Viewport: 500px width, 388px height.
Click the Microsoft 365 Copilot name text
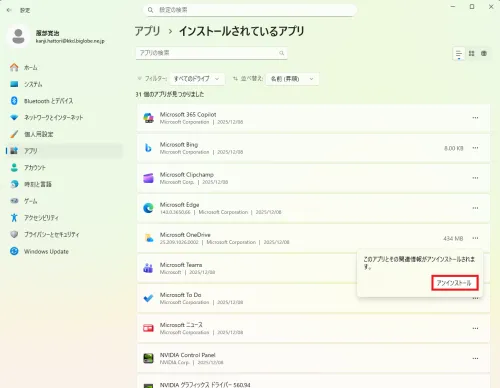[188, 114]
